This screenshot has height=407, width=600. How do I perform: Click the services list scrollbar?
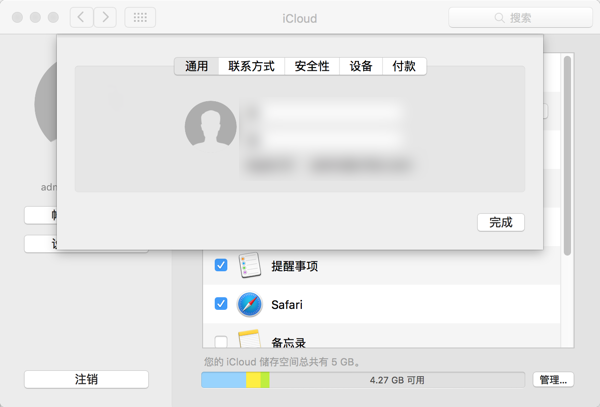[x=567, y=155]
